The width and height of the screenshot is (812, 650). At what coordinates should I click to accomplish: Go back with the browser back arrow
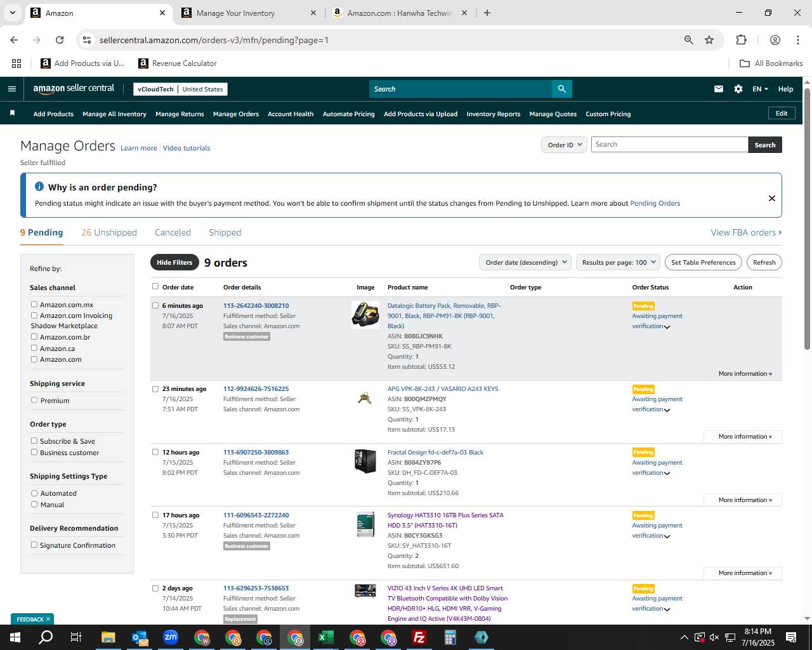(14, 40)
